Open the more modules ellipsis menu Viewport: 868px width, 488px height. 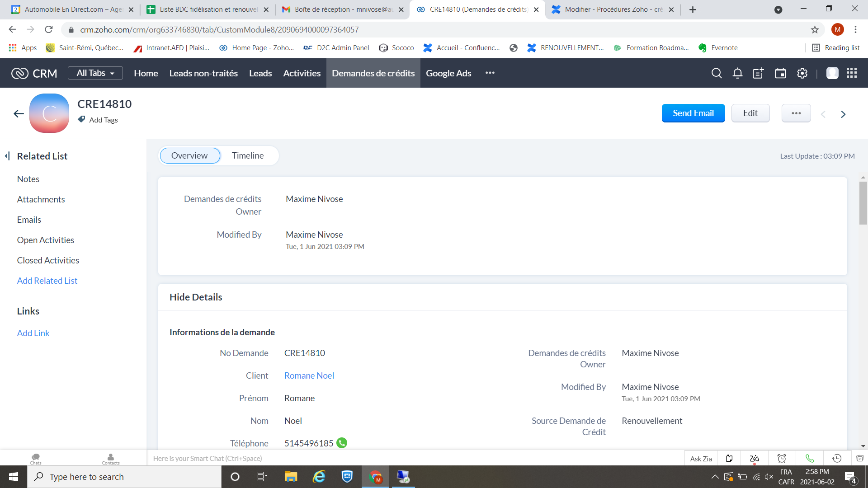490,73
